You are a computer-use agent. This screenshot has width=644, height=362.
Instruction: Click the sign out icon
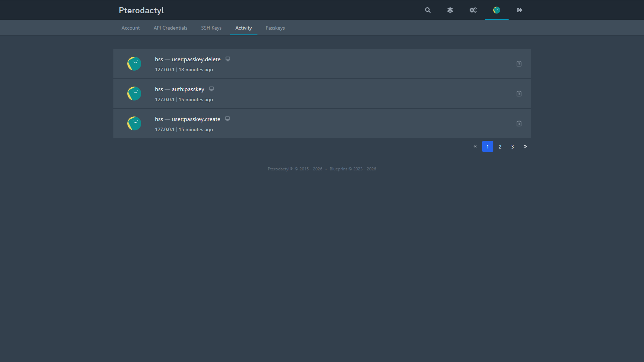(x=519, y=10)
